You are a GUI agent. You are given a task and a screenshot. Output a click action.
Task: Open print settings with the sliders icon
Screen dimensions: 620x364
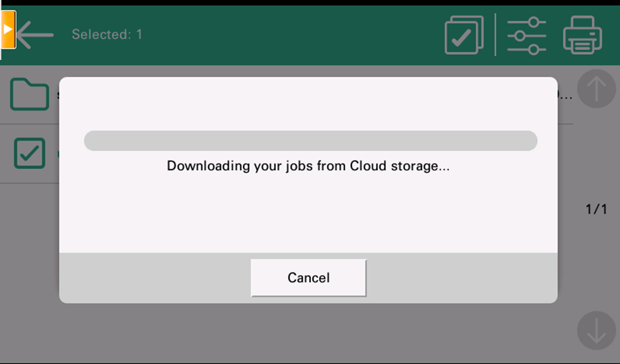pyautogui.click(x=526, y=35)
